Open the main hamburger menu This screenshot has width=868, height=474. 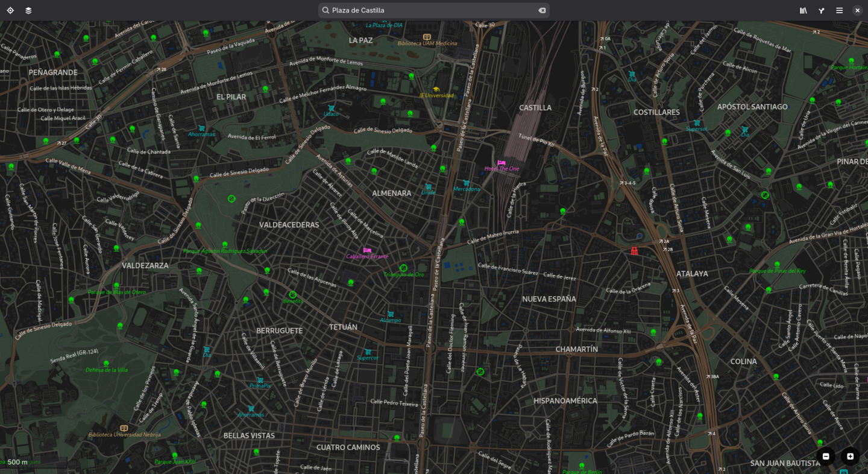pyautogui.click(x=839, y=10)
